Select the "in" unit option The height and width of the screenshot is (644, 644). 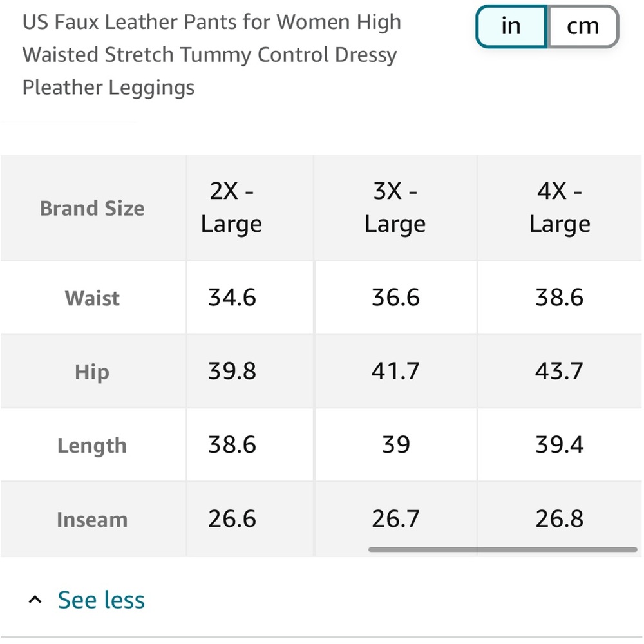511,26
